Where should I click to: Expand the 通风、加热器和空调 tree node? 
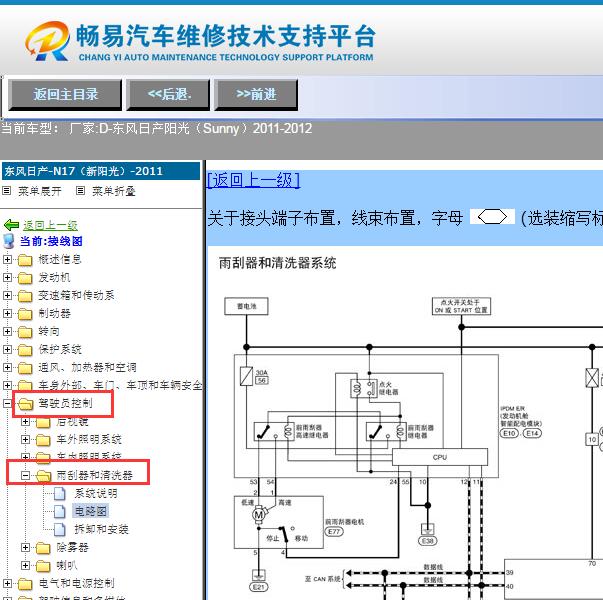(x=7, y=368)
